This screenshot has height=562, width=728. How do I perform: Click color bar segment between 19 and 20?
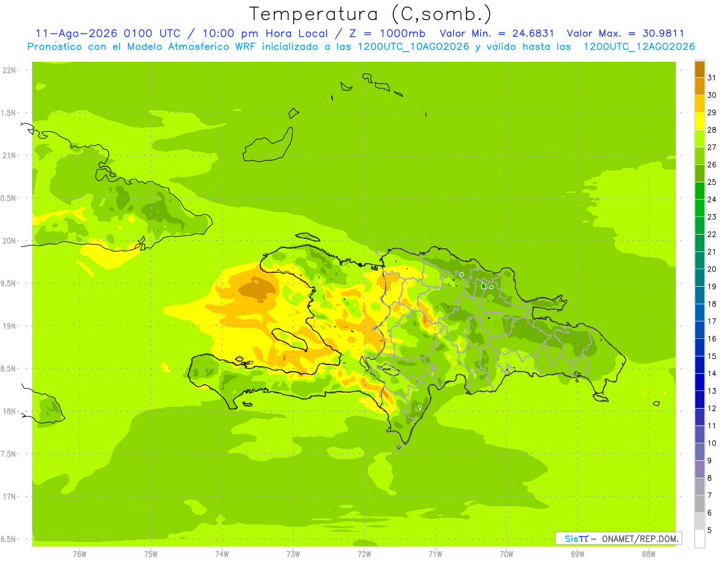coord(699,278)
